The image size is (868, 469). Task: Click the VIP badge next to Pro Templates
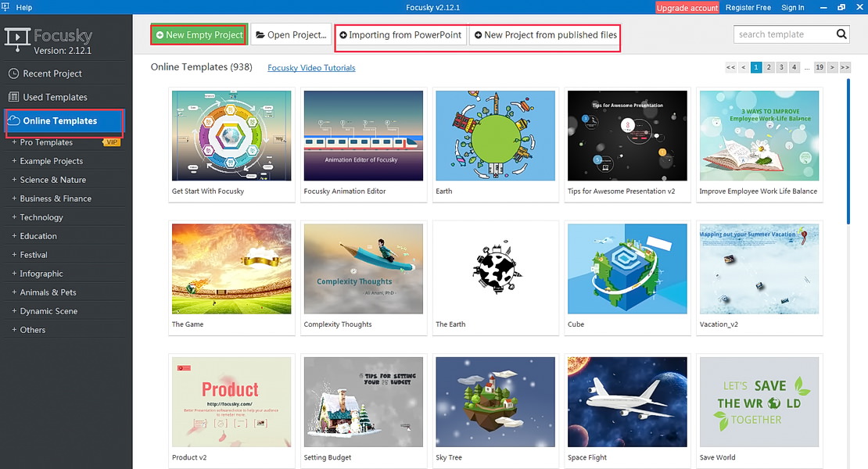click(x=111, y=142)
